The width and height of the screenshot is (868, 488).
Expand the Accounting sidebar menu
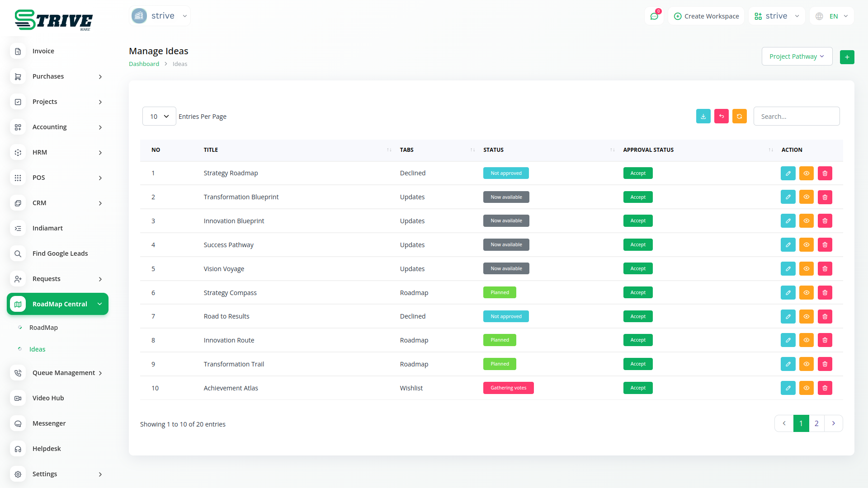[58, 127]
